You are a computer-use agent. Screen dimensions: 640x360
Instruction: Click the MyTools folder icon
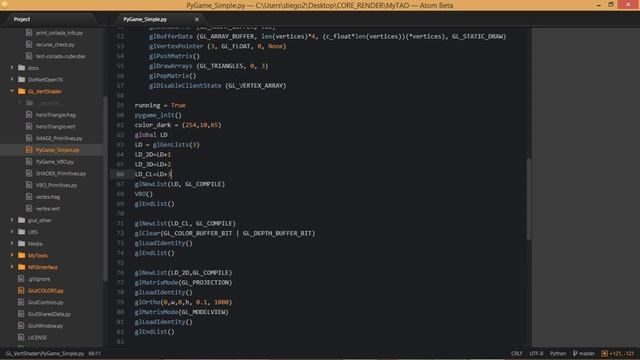[x=22, y=256]
